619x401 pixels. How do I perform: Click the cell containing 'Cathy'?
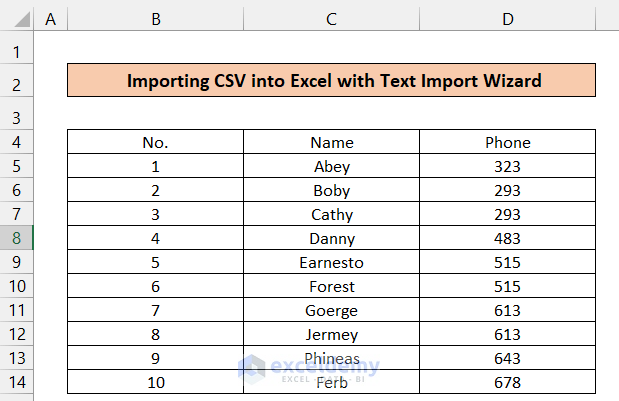pyautogui.click(x=331, y=214)
